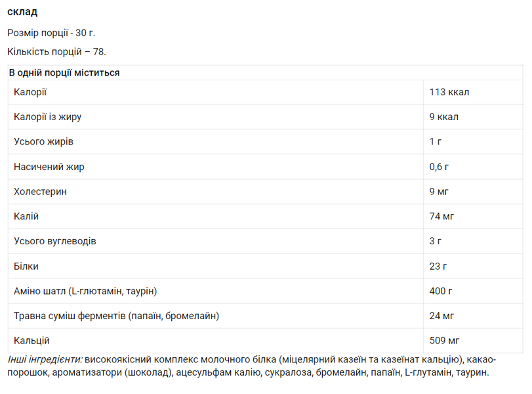Select the 'Розмір порції - 30 г.' text
The width and height of the screenshot is (532, 394).
(51, 33)
